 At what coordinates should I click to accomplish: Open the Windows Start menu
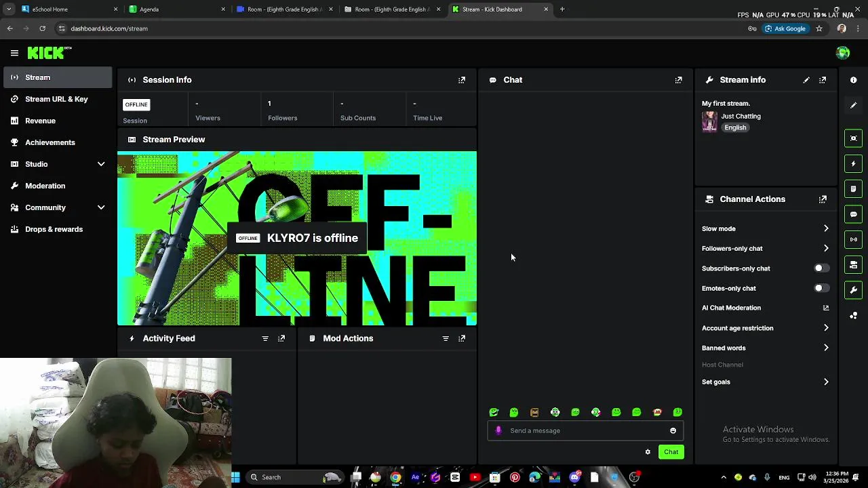[x=235, y=477]
